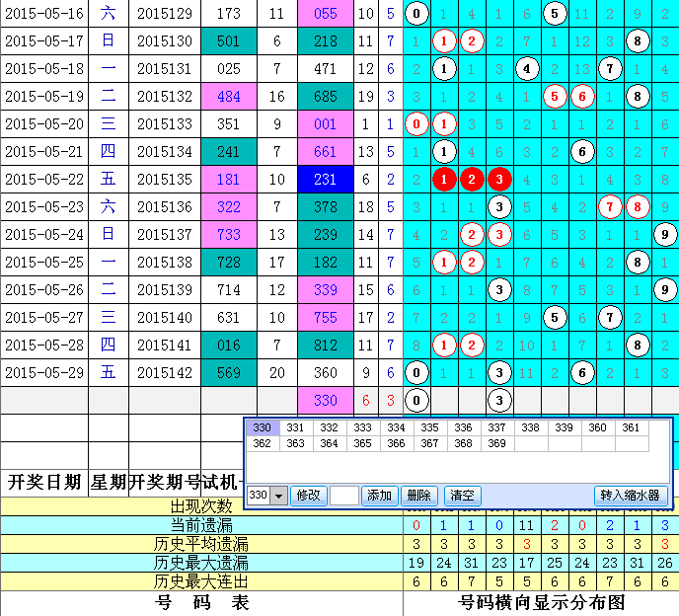Select number 331 in the popup grid
Screen dimensions: 679x616
click(x=295, y=428)
